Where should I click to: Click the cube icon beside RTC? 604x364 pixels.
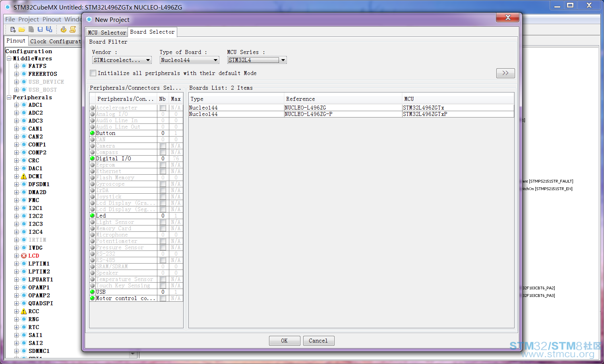point(24,327)
